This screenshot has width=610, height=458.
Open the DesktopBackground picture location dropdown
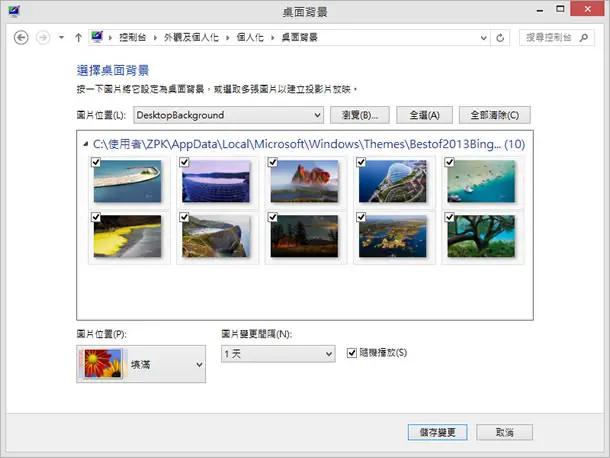pos(228,115)
